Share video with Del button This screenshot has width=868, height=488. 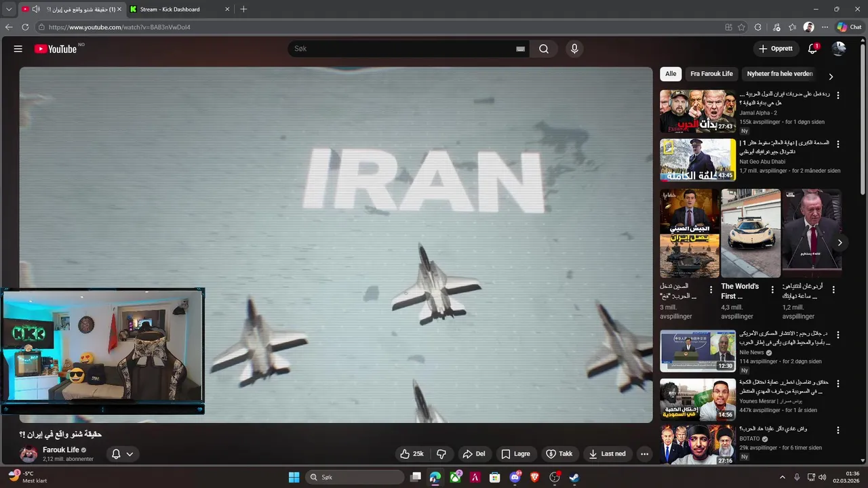473,454
